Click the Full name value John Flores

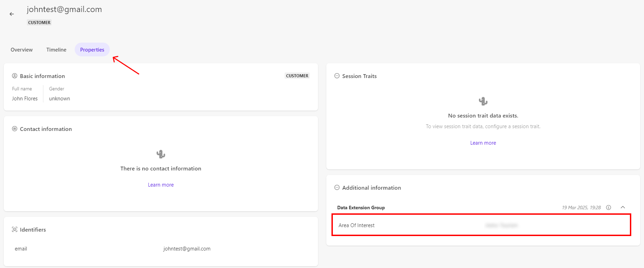pos(25,99)
